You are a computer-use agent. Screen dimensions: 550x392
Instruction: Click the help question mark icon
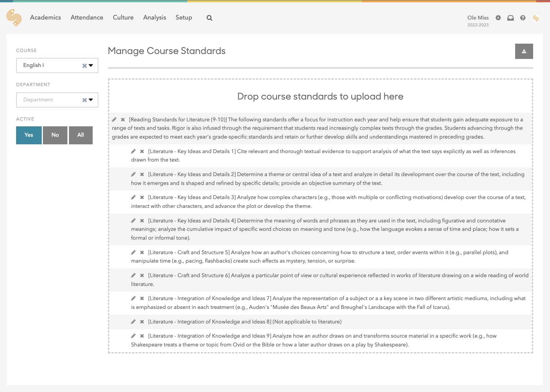pos(522,18)
